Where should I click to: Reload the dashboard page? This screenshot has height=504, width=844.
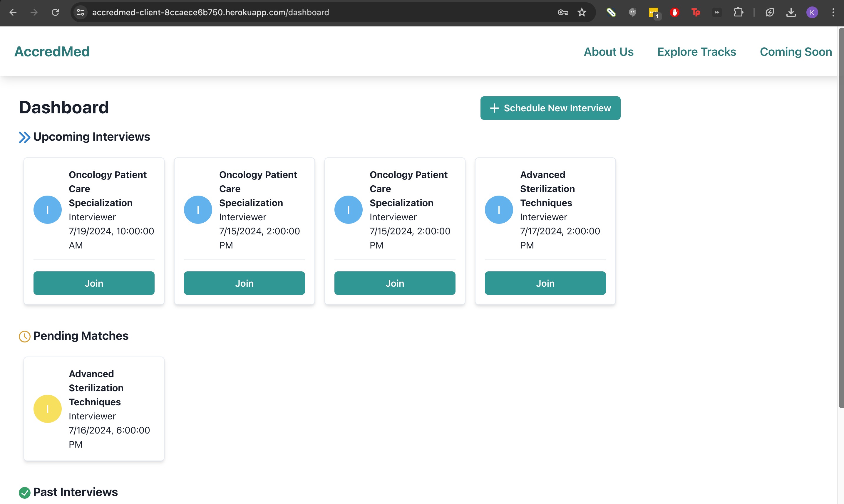tap(55, 13)
